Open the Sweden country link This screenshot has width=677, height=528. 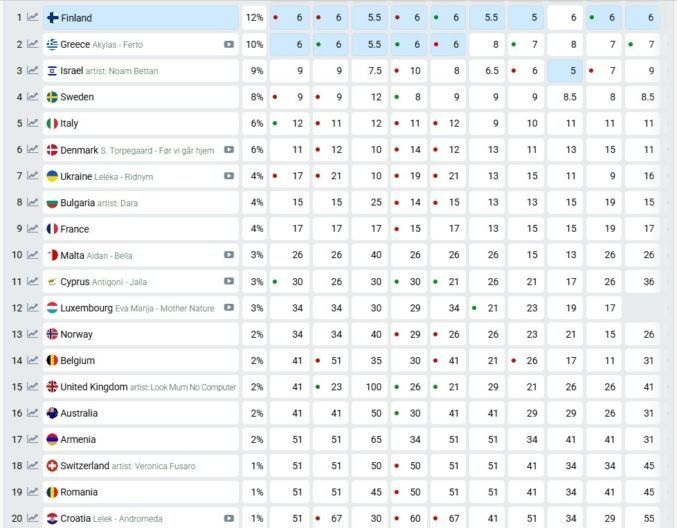pos(77,97)
